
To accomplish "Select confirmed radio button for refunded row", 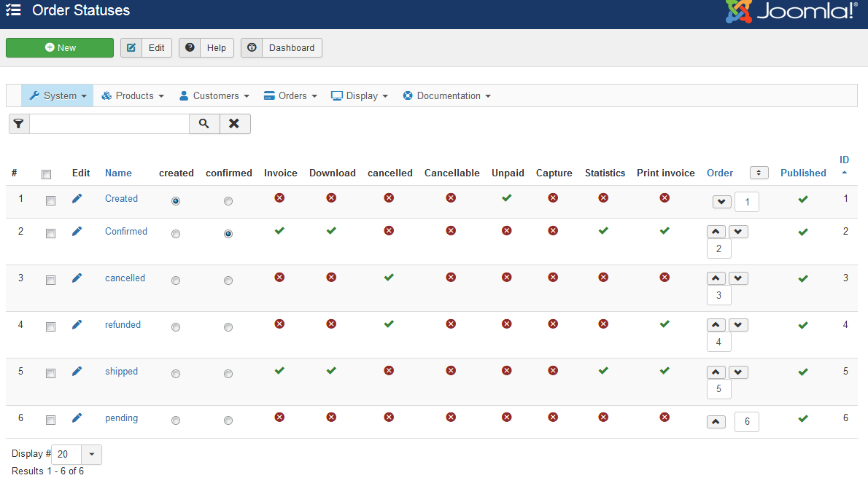I will tap(228, 328).
